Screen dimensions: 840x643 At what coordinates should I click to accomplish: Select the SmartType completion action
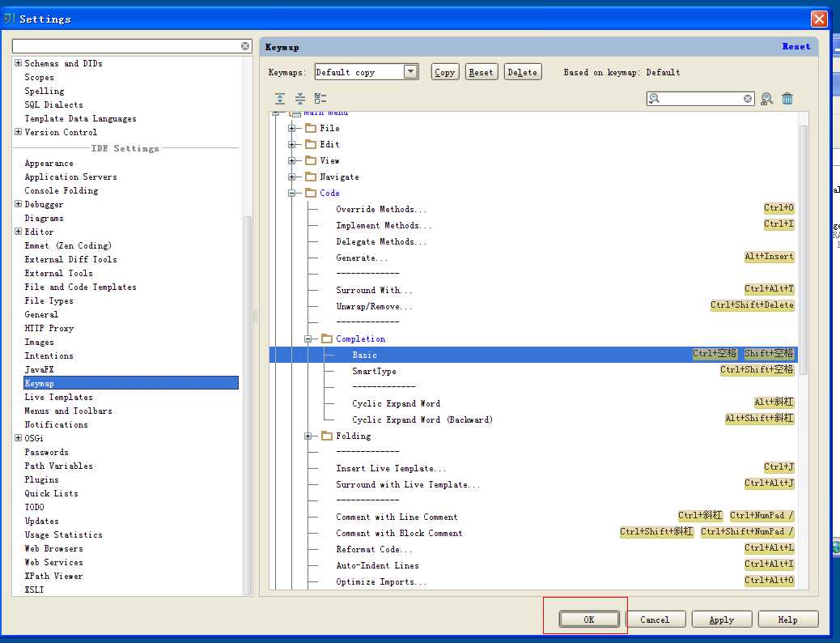[374, 371]
